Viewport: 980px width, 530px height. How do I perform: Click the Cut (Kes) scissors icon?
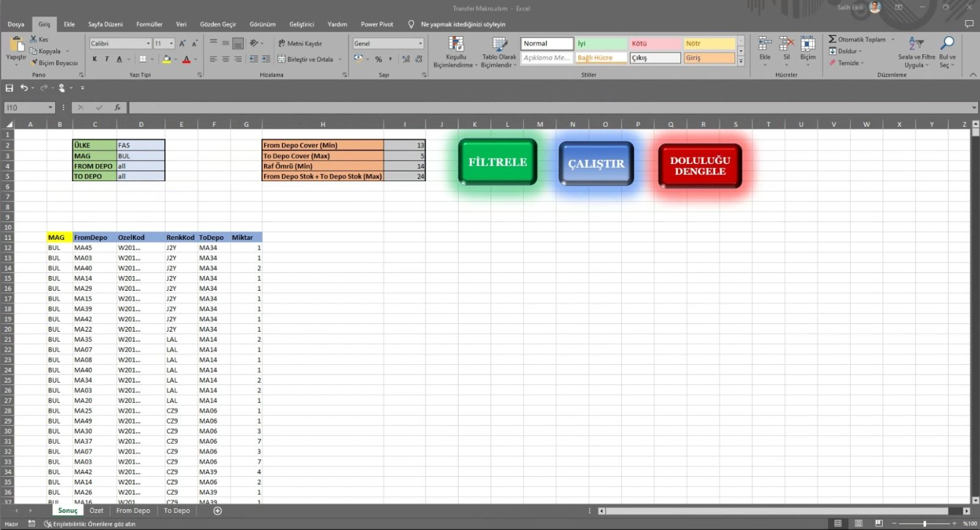[34, 39]
